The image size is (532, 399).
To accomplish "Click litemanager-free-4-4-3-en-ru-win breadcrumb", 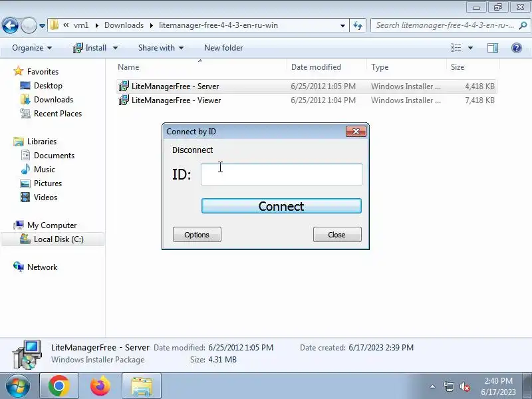I will (218, 25).
